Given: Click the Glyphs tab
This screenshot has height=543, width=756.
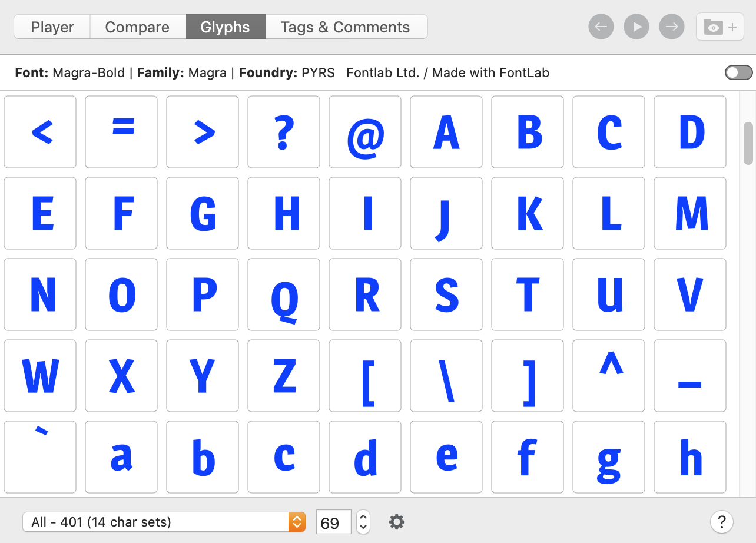Looking at the screenshot, I should point(225,27).
